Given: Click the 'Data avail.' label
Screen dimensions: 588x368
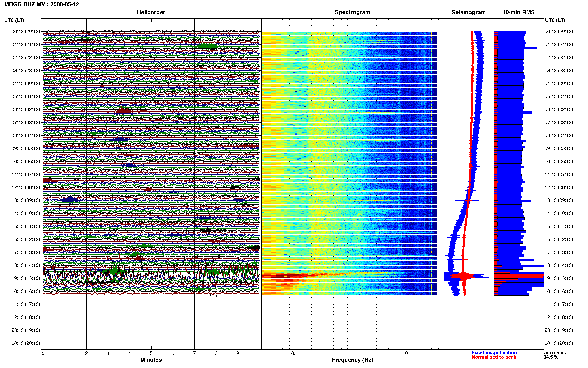Looking at the screenshot, I should click(554, 353).
